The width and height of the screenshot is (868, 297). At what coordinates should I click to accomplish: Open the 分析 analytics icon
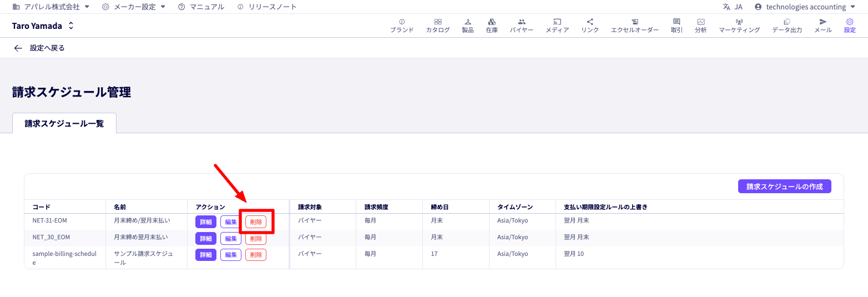[701, 22]
